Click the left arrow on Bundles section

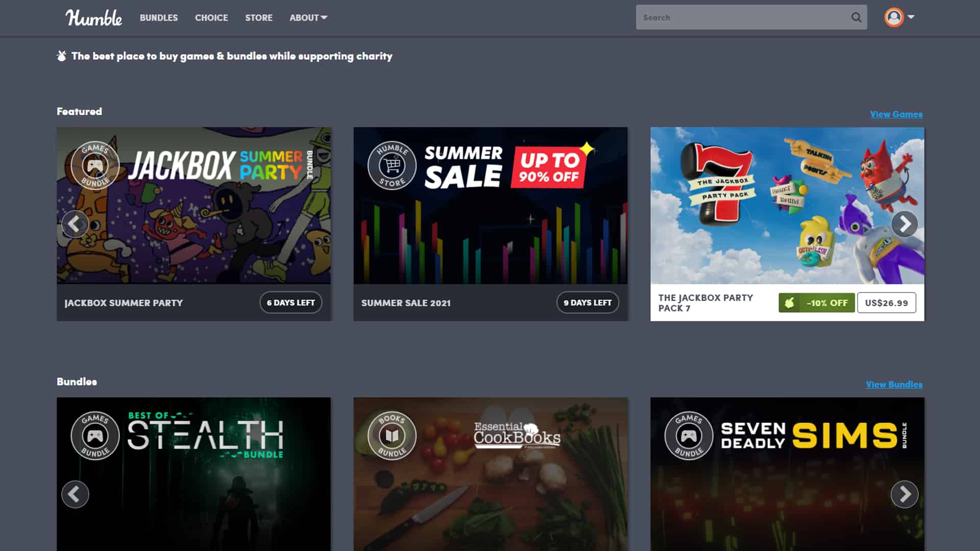coord(75,494)
